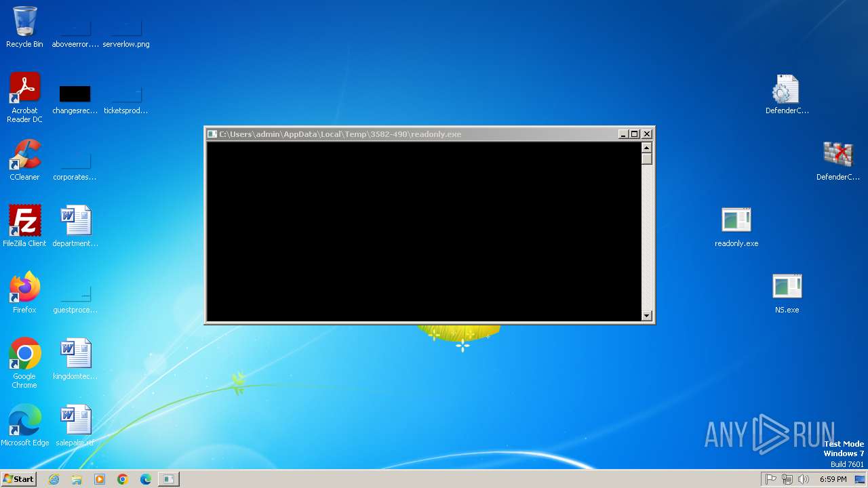Select readonly.exe on the desktop

click(736, 227)
